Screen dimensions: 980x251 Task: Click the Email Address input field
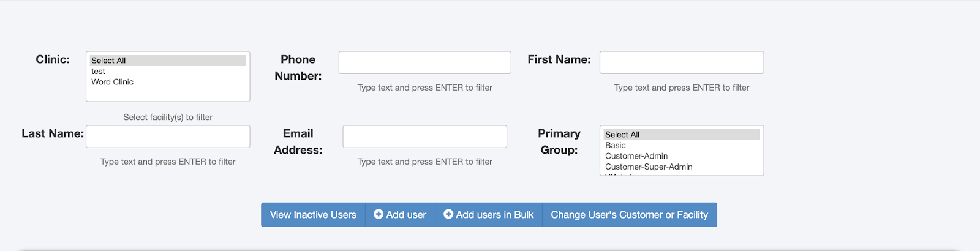tap(424, 137)
